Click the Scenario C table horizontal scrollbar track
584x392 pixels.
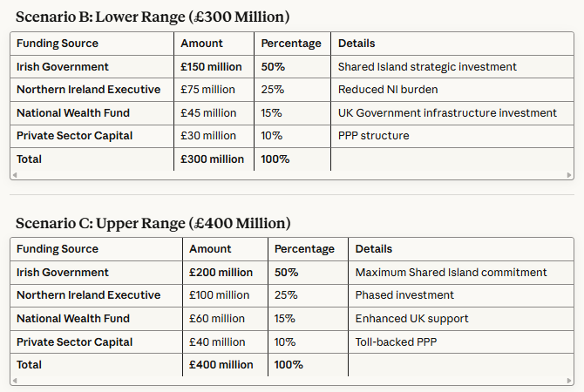292,381
